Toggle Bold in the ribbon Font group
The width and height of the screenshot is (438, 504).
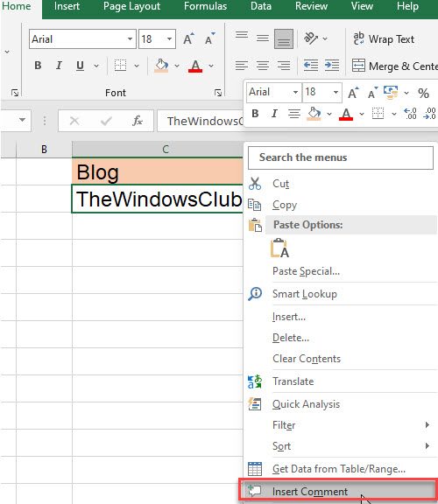click(x=38, y=66)
